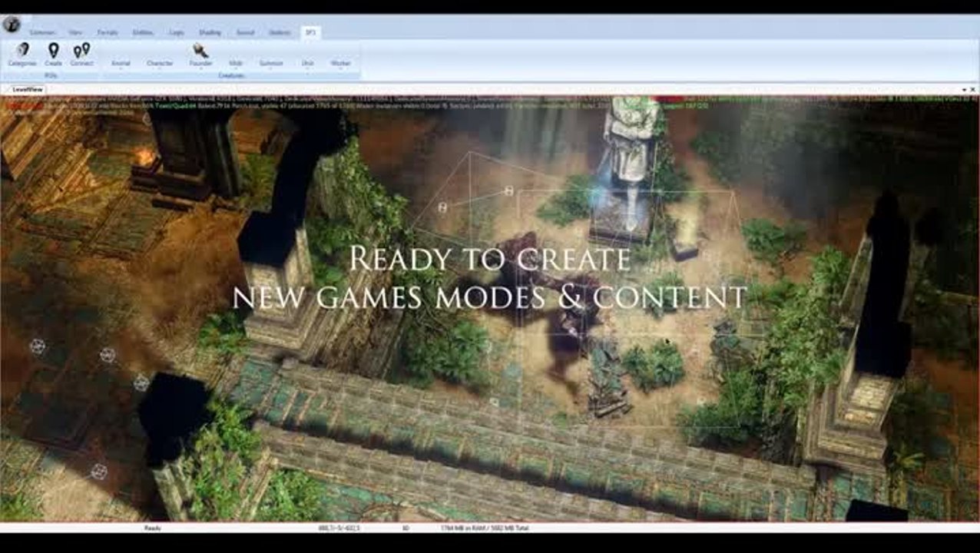980x553 pixels.
Task: Activate the LevelView document tab
Action: [x=28, y=89]
